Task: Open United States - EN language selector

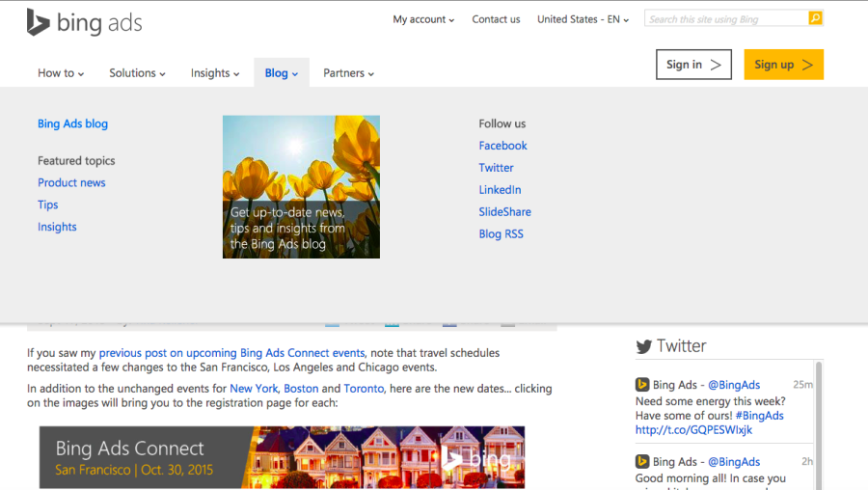Action: 583,19
